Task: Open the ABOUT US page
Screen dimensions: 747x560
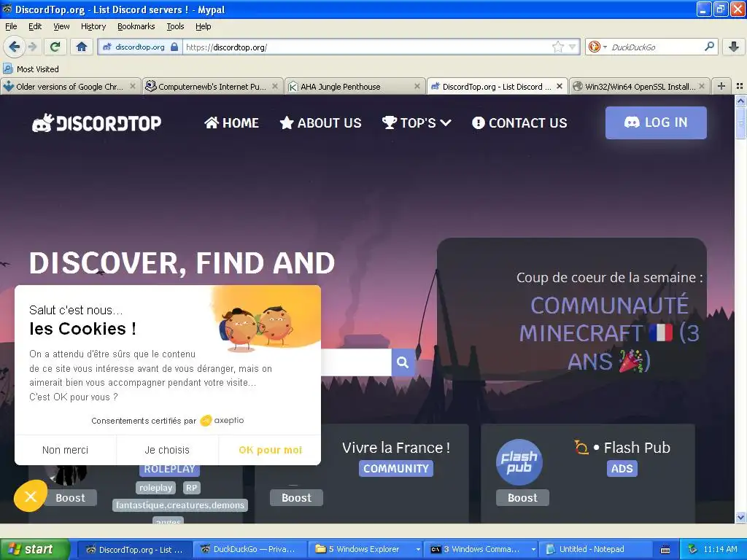Action: pyautogui.click(x=321, y=122)
